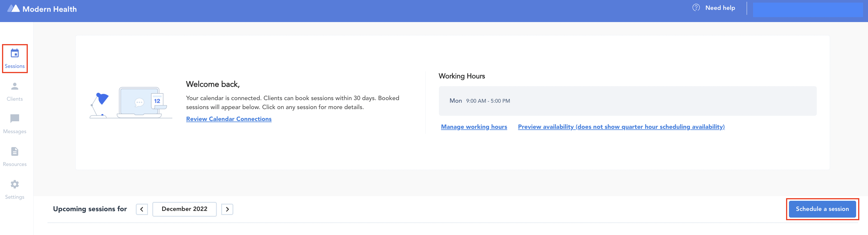Advance to next month with right chevron
868x235 pixels.
click(227, 209)
